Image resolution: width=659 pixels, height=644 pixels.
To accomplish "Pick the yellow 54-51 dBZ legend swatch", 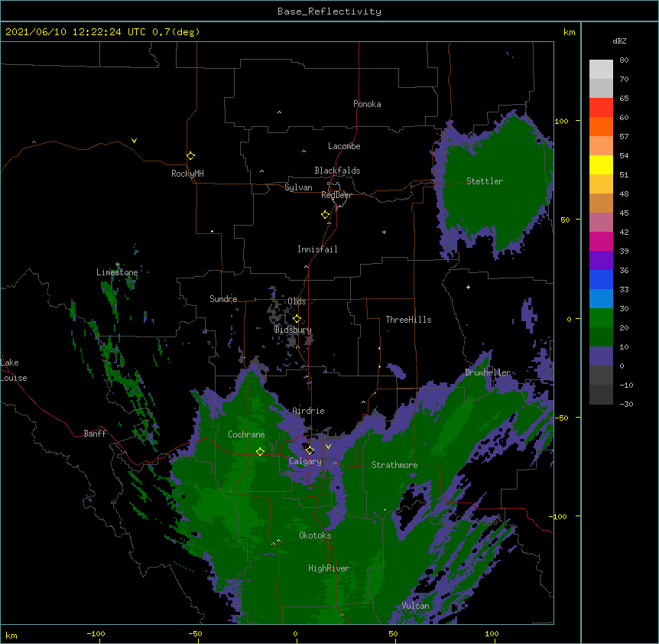I will pos(601,164).
